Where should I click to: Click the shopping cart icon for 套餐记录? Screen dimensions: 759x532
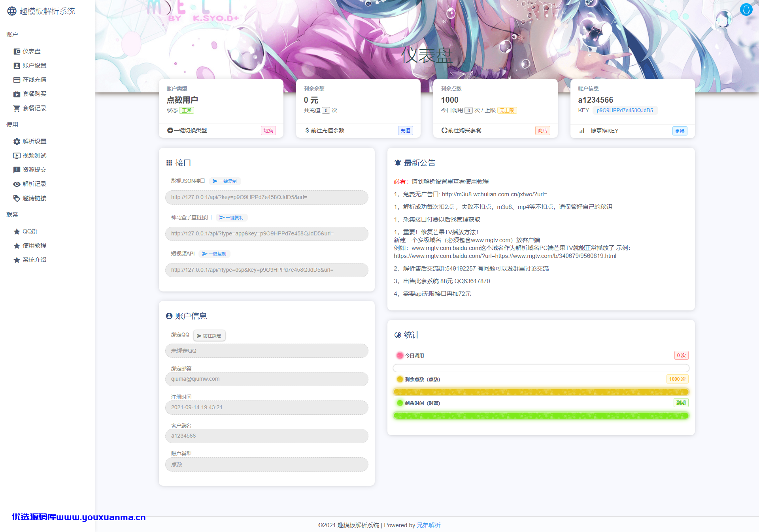coord(17,108)
